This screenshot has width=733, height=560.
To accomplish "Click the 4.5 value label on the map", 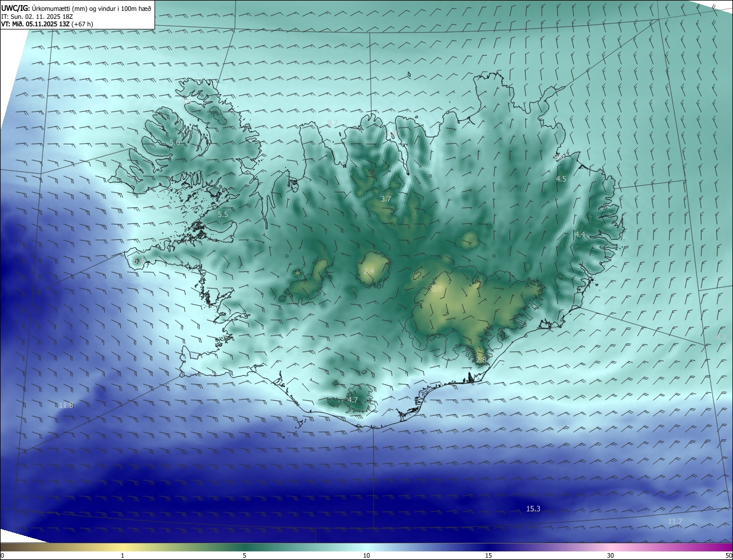I will 561,179.
